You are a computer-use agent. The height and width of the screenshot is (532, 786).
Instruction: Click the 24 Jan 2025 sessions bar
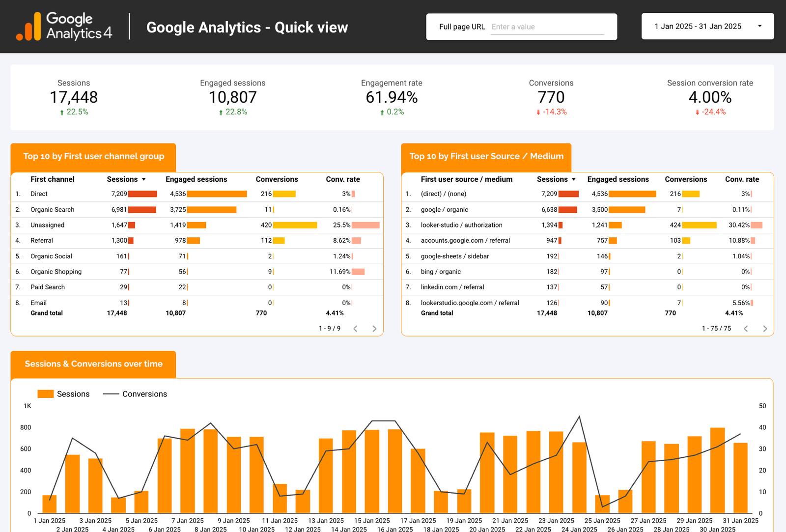579,477
